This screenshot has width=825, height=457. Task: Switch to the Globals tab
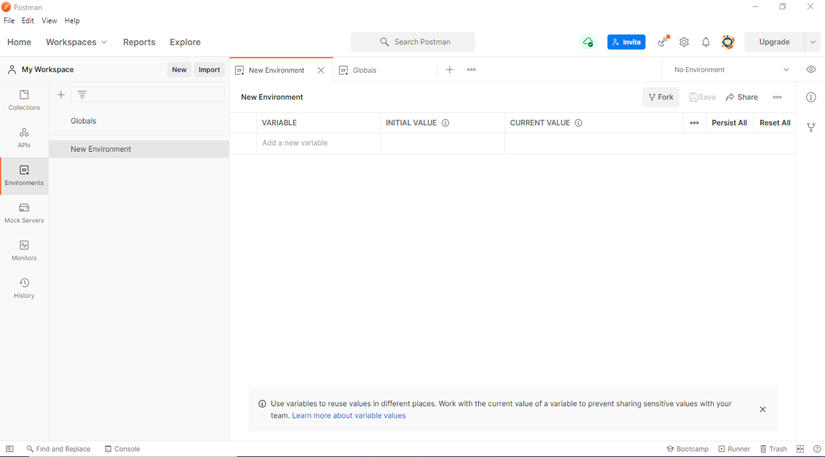pyautogui.click(x=365, y=70)
